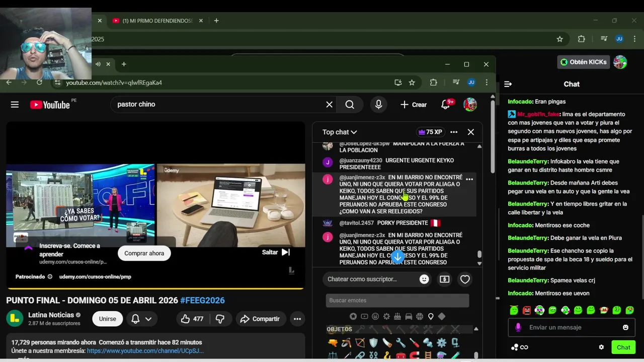The width and height of the screenshot is (644, 362).
Task: Click the YouTube search magnifier button
Action: 350,105
